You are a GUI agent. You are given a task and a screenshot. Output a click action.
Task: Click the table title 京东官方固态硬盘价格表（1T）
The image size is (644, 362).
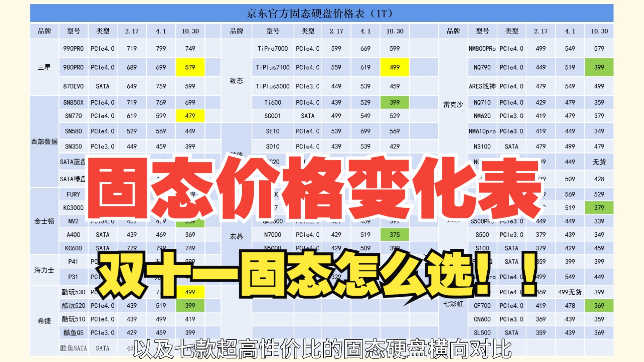point(320,13)
